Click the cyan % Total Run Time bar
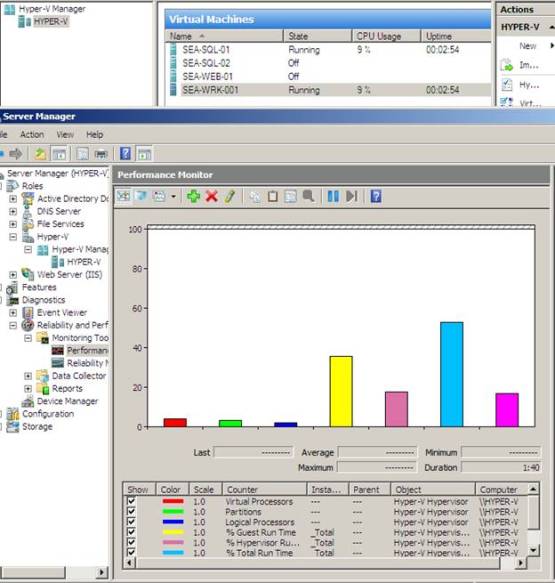The height and width of the screenshot is (583, 555). (452, 374)
